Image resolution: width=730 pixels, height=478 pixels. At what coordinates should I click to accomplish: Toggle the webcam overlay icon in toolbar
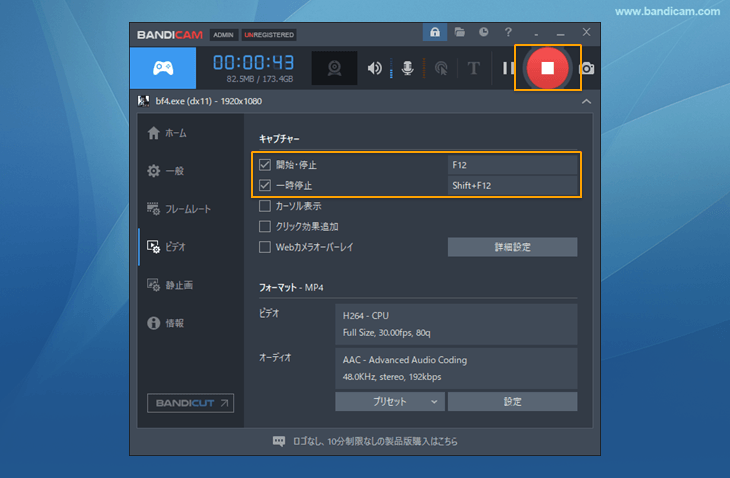[x=337, y=69]
